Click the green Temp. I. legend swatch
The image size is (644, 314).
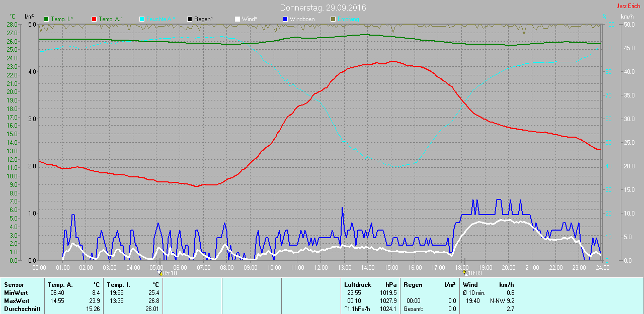click(x=47, y=19)
